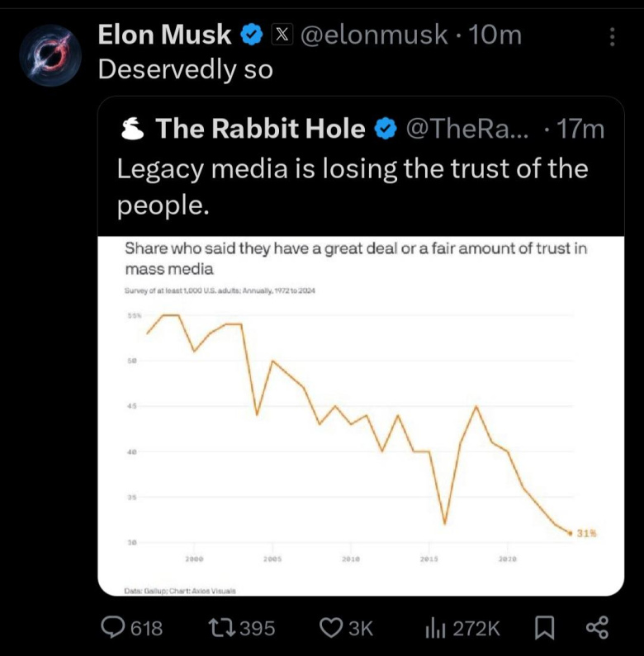Click The Rabbit Hole verified badge

(386, 129)
